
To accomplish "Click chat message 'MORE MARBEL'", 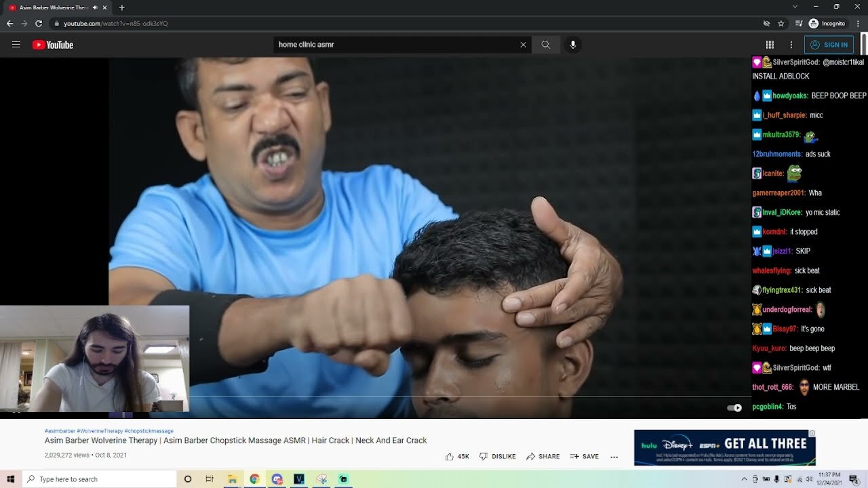I will coord(836,387).
